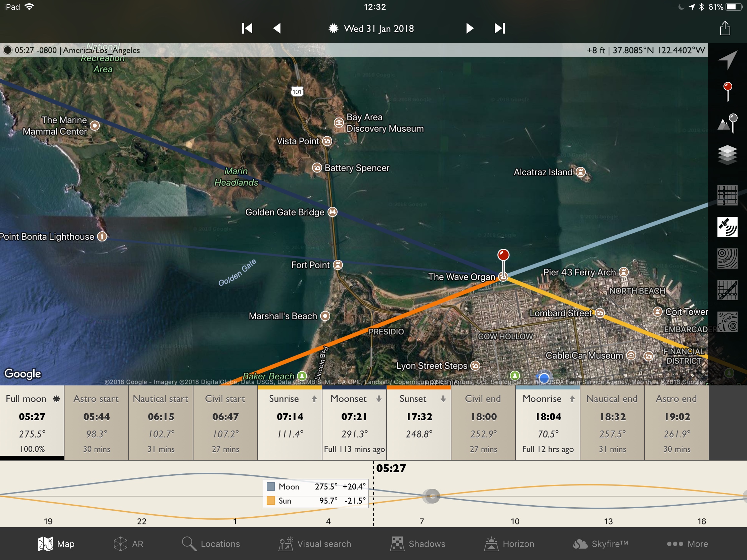Tap the Lombard Street camera marker
The height and width of the screenshot is (560, 747).
(x=600, y=313)
